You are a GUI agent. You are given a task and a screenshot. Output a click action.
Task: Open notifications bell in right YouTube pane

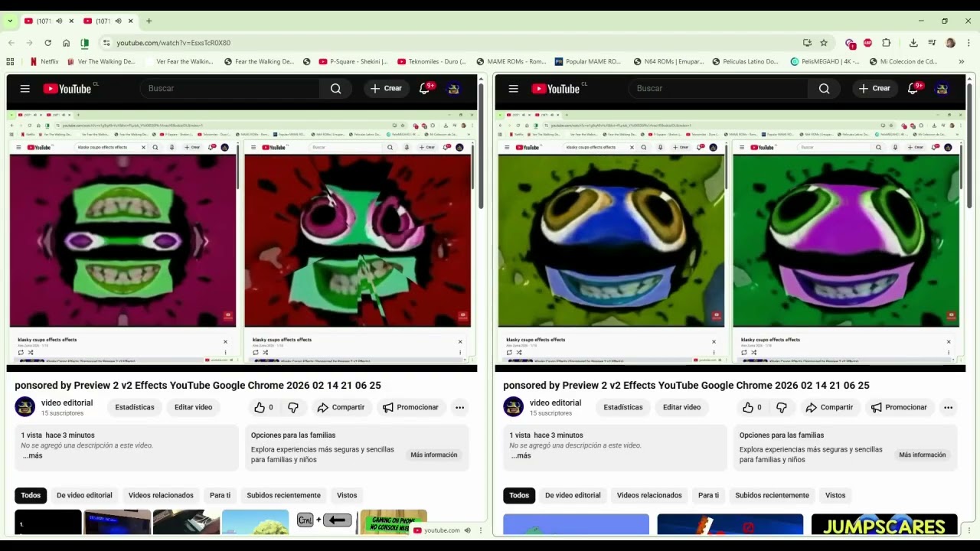(913, 89)
